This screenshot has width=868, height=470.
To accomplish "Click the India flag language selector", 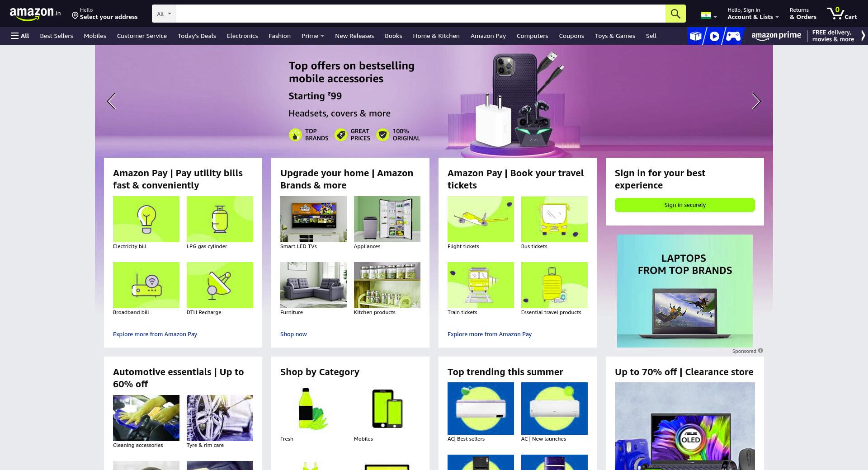I will point(708,15).
